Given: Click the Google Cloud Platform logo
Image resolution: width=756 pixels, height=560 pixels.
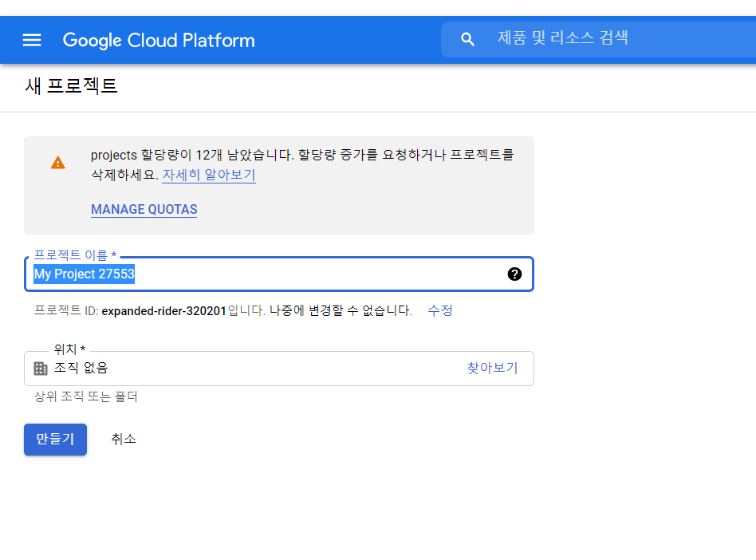Looking at the screenshot, I should (159, 40).
